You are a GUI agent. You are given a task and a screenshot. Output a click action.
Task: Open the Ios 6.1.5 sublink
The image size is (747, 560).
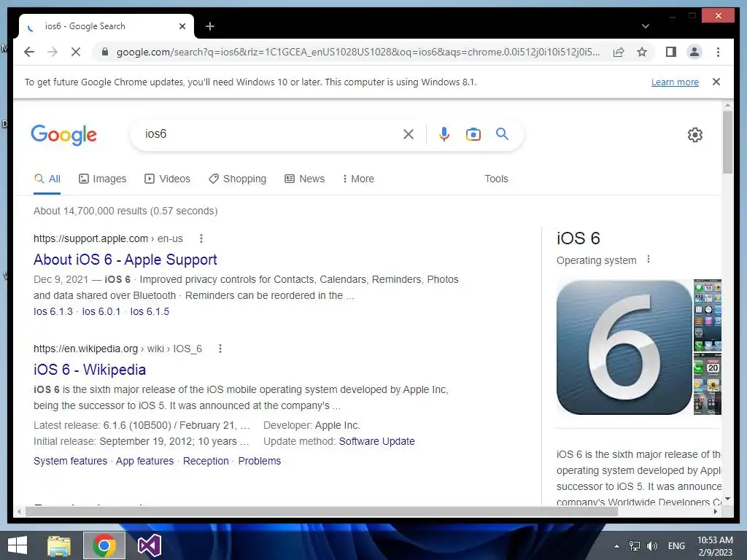150,311
